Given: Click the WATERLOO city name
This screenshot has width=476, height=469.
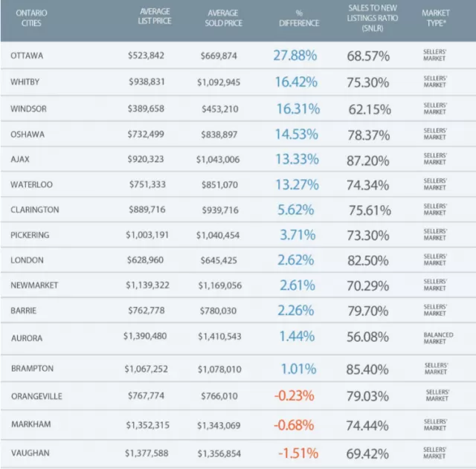Looking at the screenshot, I should coord(31,184).
